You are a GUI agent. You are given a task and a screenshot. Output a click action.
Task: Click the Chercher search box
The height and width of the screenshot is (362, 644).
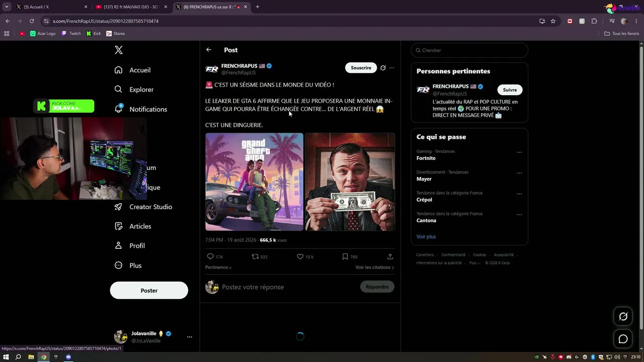pyautogui.click(x=469, y=50)
